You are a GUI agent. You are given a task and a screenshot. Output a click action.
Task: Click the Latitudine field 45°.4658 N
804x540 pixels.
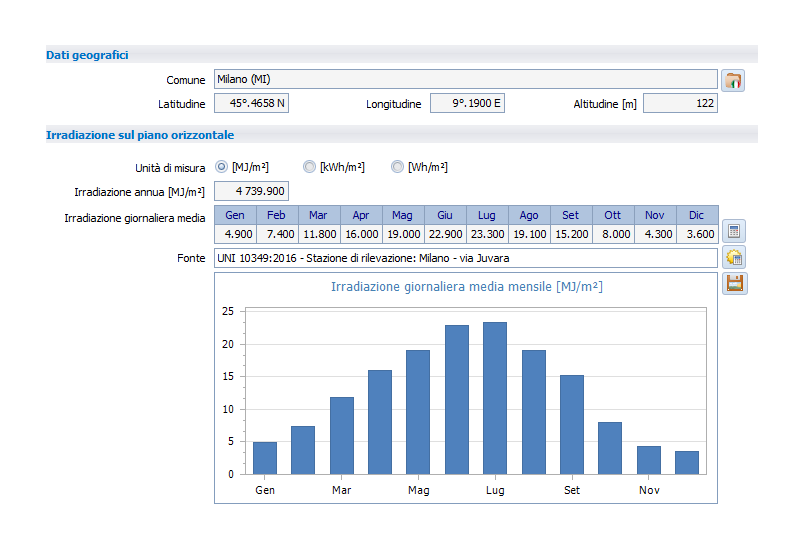pyautogui.click(x=251, y=103)
